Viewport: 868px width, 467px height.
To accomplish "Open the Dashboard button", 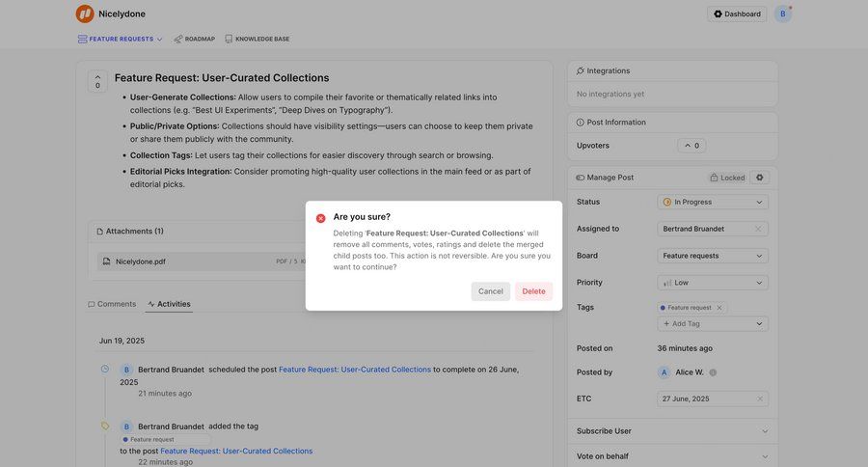I will click(x=737, y=14).
